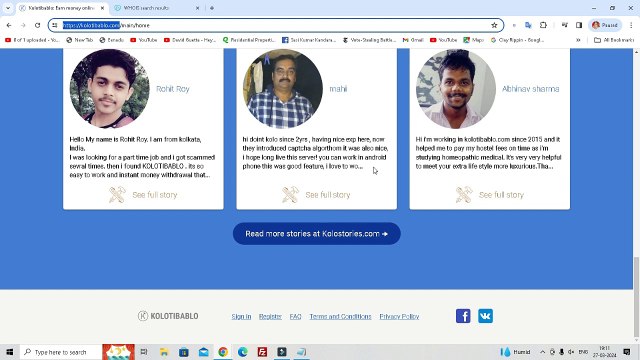
Task: Close the Kolotibablo tab
Action: 102,8
